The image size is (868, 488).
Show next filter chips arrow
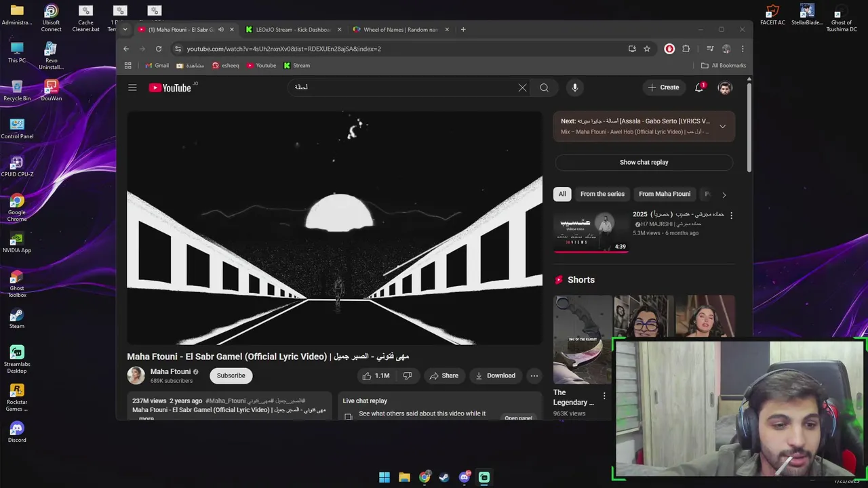[724, 195]
